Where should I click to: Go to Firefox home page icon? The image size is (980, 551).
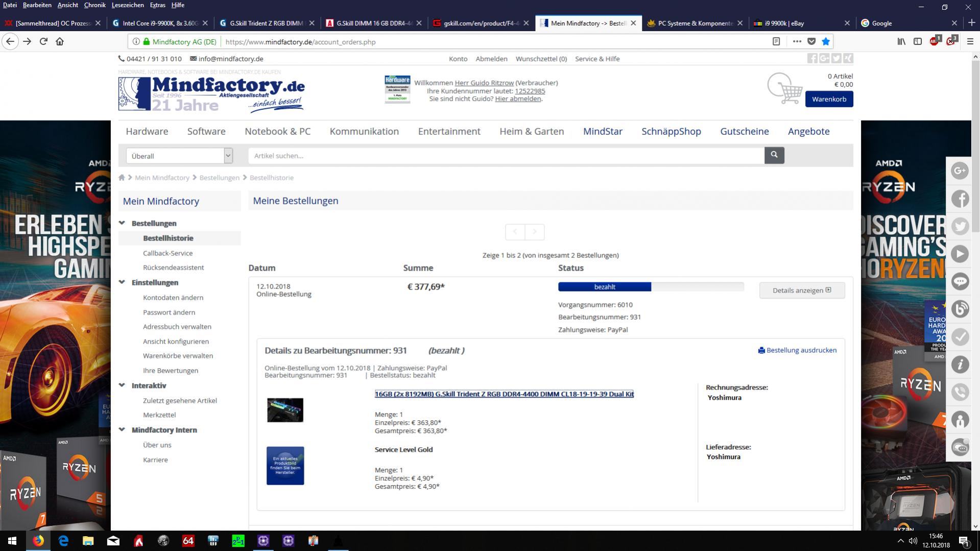pyautogui.click(x=60, y=41)
